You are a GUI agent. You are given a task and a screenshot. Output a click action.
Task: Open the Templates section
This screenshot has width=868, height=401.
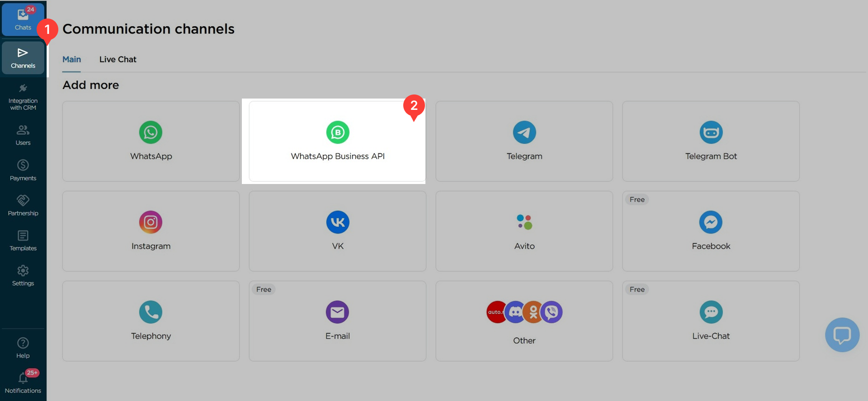pyautogui.click(x=23, y=241)
